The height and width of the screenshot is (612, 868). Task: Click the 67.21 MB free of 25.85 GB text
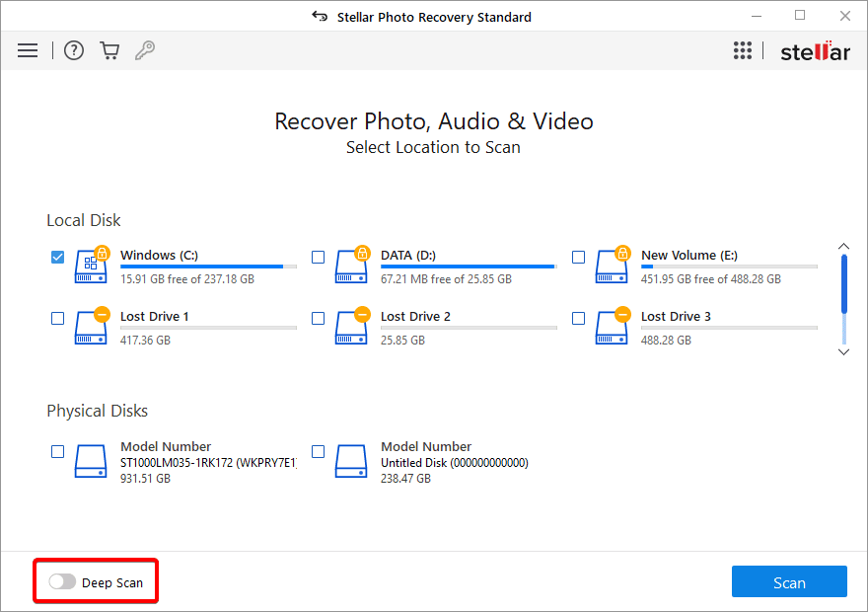(x=446, y=279)
